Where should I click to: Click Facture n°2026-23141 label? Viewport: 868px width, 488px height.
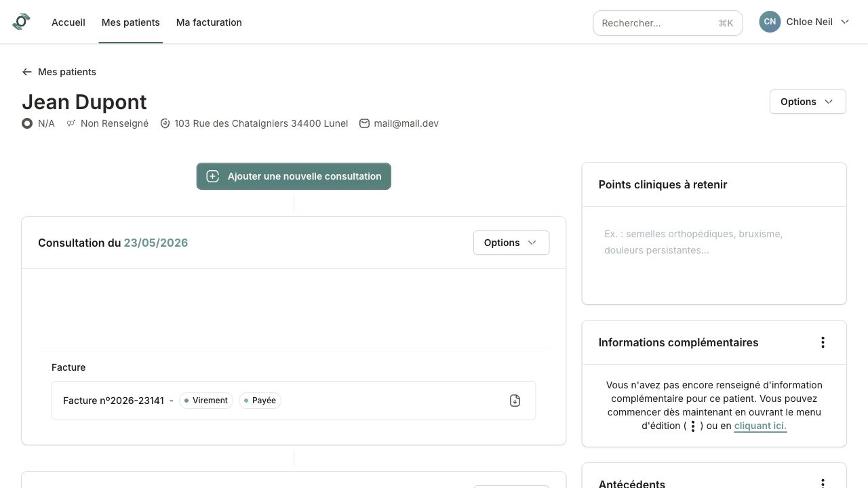click(113, 401)
